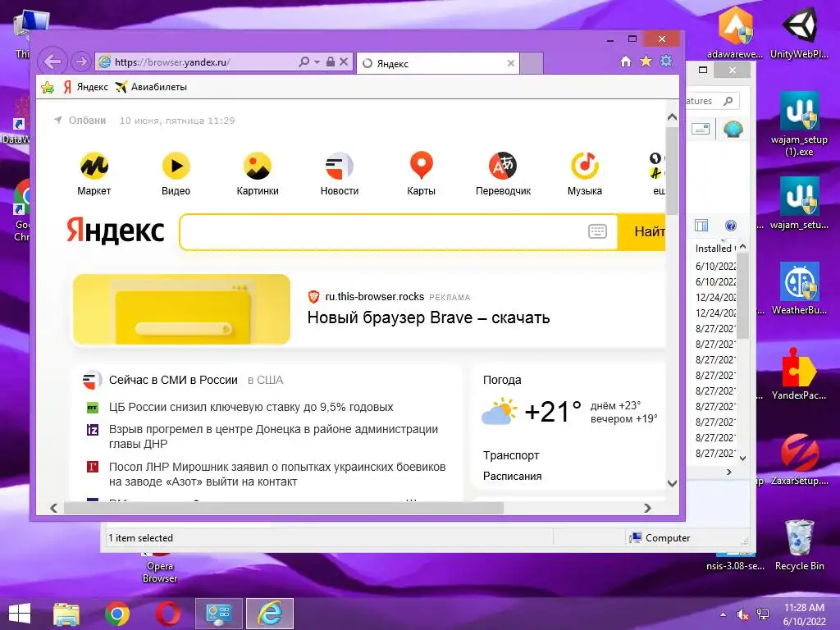Click the Control Panel taskbar icon
840x630 pixels.
(x=218, y=614)
